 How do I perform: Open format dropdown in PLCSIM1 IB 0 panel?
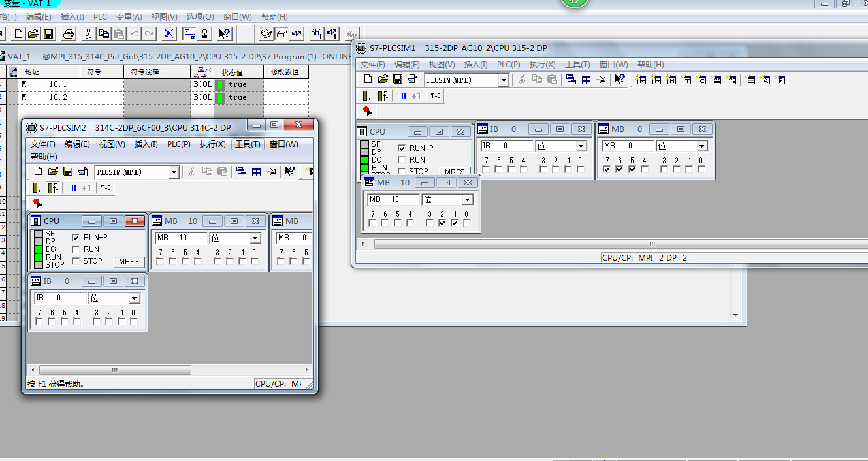pos(581,146)
